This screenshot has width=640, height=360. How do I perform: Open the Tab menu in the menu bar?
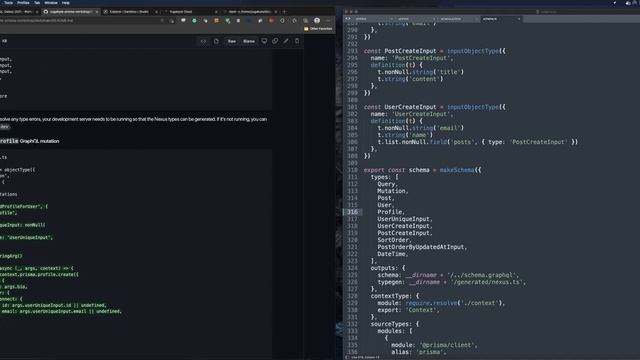(x=37, y=3)
